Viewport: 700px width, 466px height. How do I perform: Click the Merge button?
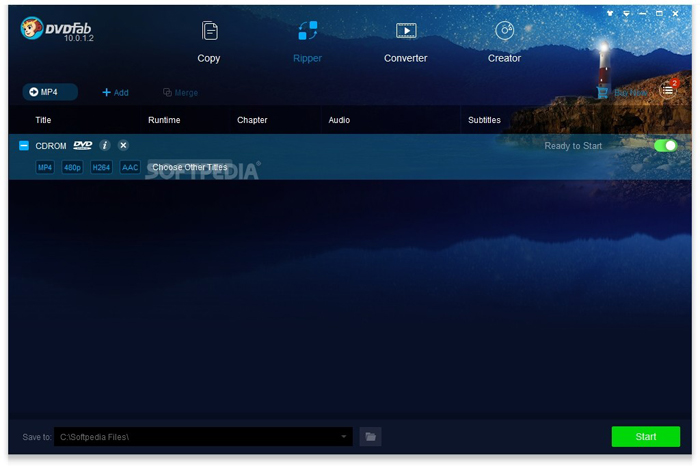click(180, 92)
